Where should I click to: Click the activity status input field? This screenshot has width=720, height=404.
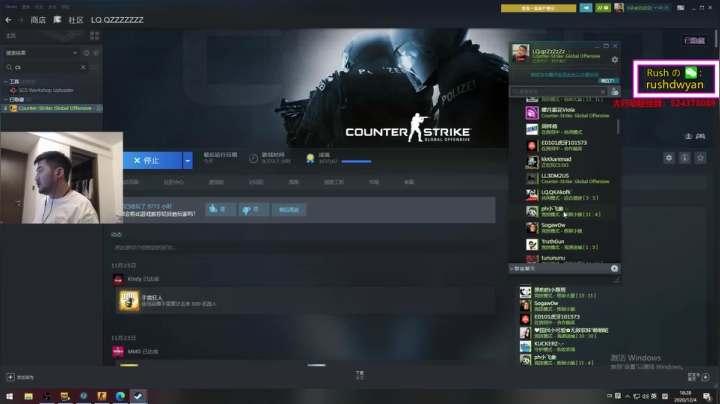tap(303, 247)
